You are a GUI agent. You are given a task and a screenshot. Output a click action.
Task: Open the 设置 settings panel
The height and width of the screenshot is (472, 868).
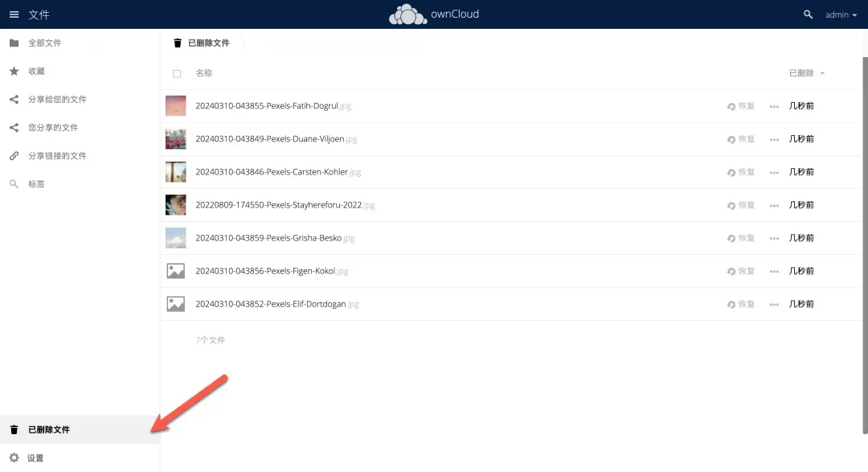click(x=35, y=458)
